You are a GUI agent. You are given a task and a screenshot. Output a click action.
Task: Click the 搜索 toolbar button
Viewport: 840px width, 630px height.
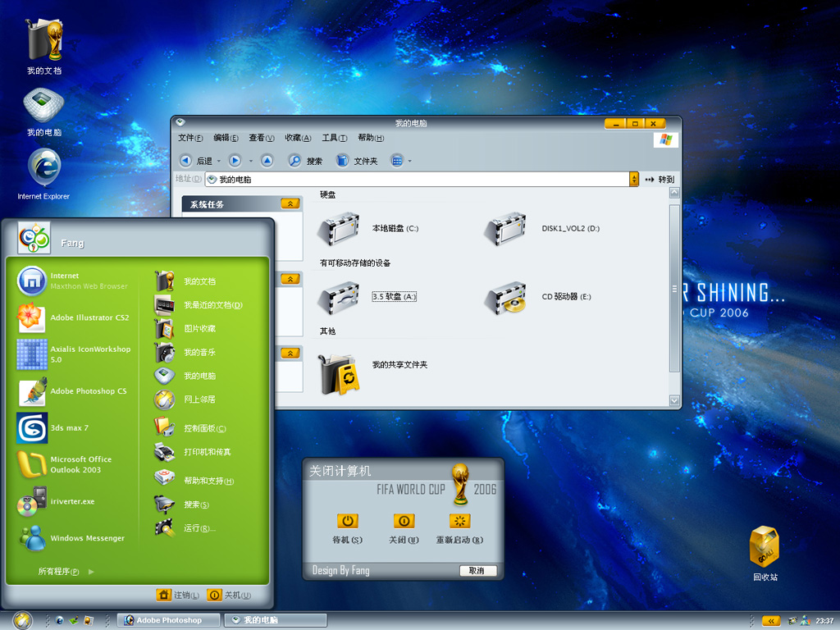(305, 161)
